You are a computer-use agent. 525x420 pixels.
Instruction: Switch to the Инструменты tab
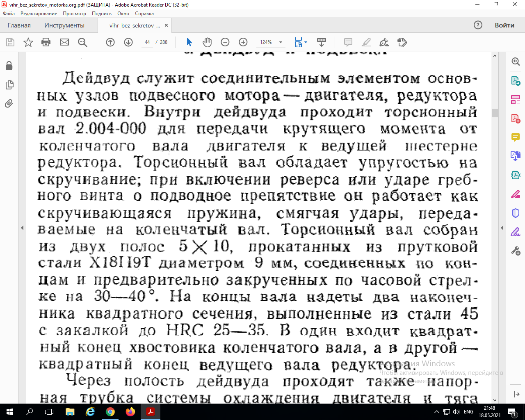[64, 25]
